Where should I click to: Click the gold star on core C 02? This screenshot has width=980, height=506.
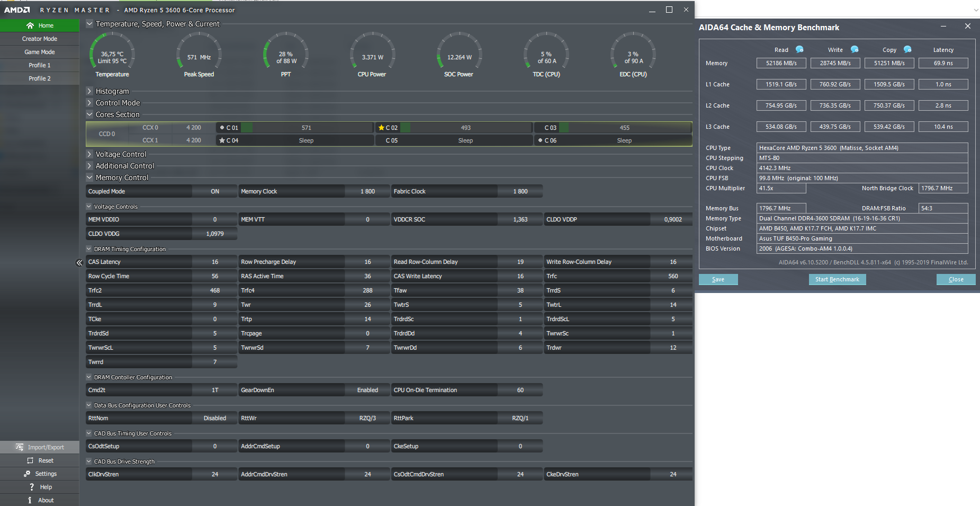[381, 128]
